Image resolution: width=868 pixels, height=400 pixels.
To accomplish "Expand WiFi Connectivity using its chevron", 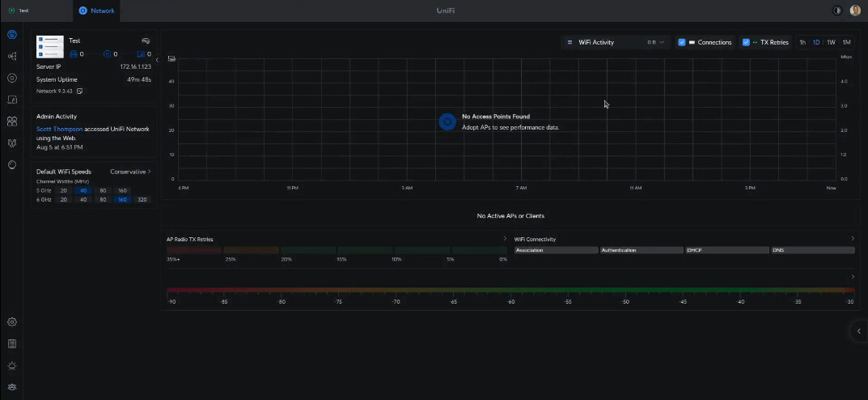I will (853, 239).
